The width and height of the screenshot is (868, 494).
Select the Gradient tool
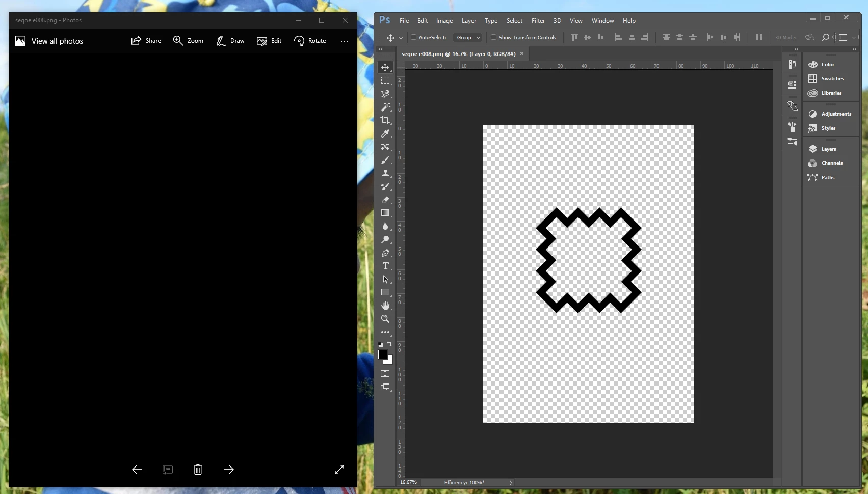(x=385, y=213)
